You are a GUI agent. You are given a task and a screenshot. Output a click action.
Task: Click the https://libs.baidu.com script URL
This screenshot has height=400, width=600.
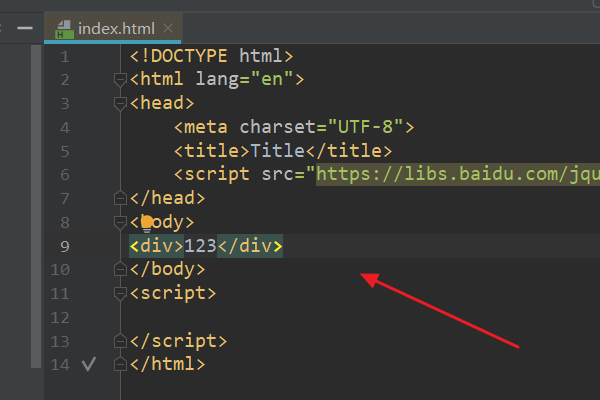(x=458, y=175)
